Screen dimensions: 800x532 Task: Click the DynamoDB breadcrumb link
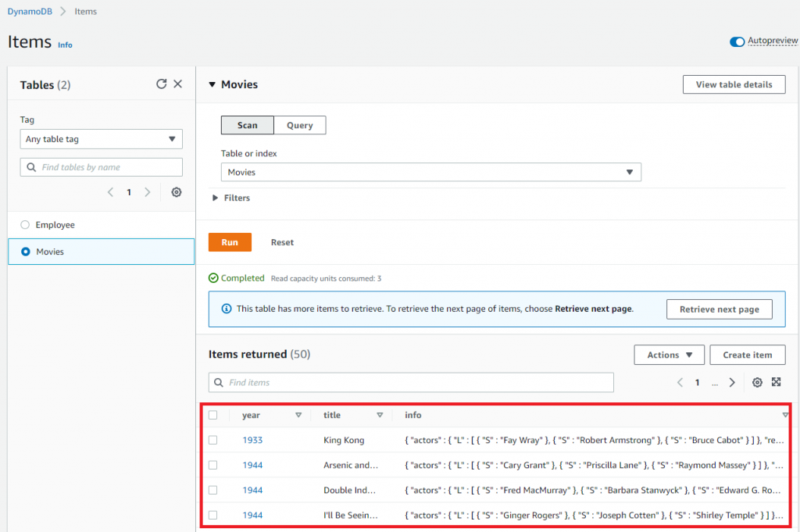[x=30, y=11]
